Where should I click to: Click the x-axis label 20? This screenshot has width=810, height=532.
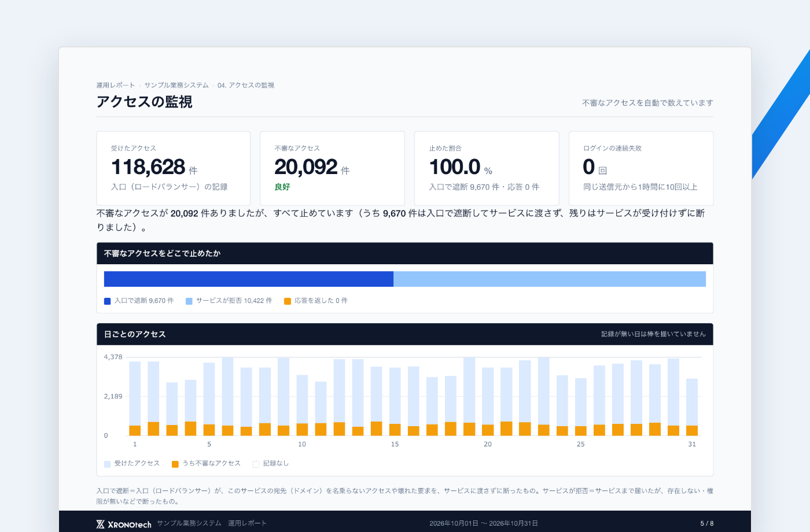tap(488, 444)
